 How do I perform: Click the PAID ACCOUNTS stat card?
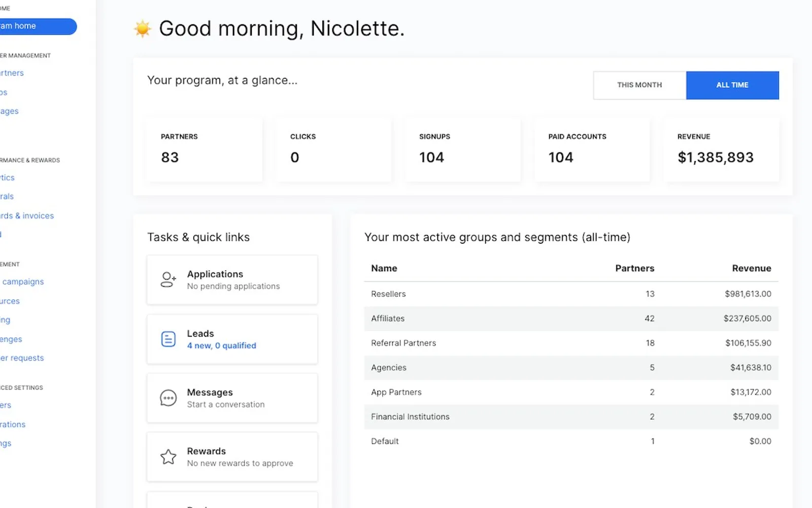[x=592, y=149]
